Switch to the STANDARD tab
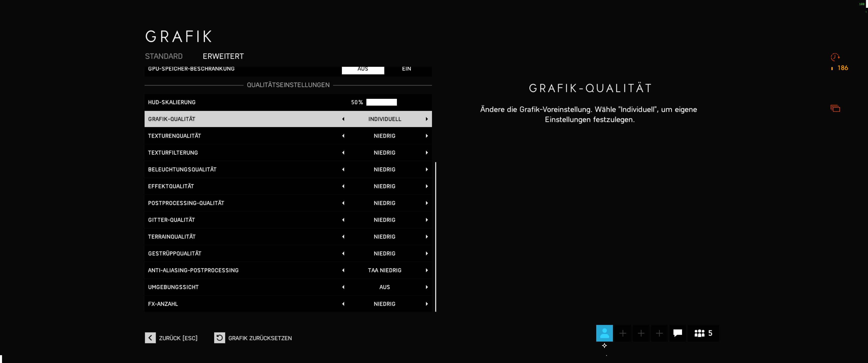 (x=164, y=56)
